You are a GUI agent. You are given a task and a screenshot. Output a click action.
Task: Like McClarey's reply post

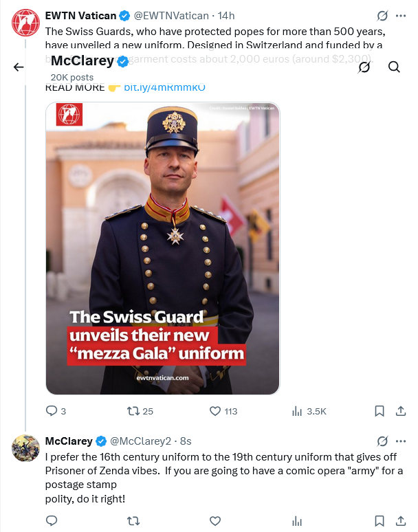click(x=214, y=521)
